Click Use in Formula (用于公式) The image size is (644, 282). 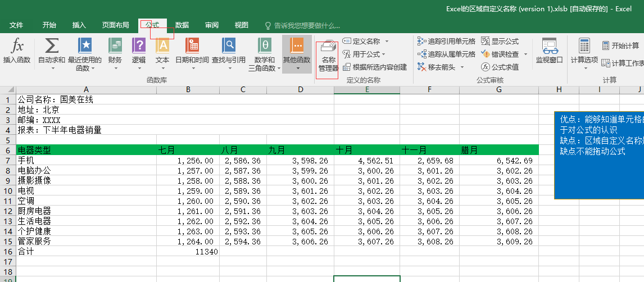click(361, 54)
